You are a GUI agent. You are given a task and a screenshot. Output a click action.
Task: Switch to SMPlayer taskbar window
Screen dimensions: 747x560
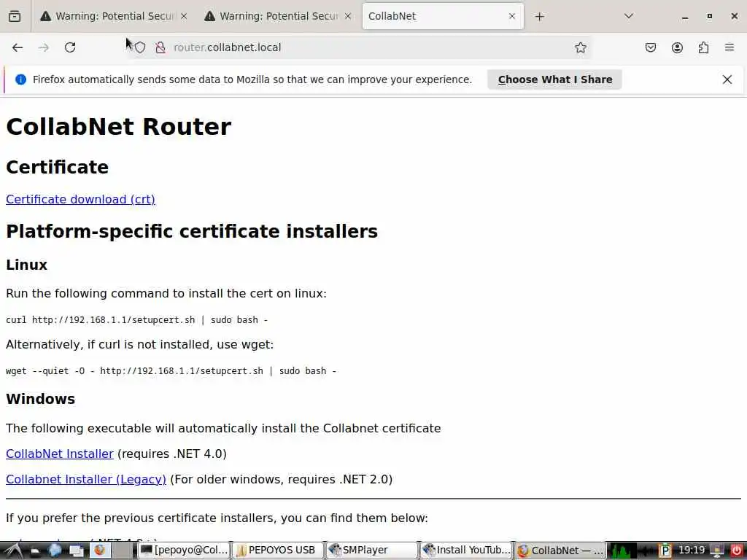click(x=371, y=551)
